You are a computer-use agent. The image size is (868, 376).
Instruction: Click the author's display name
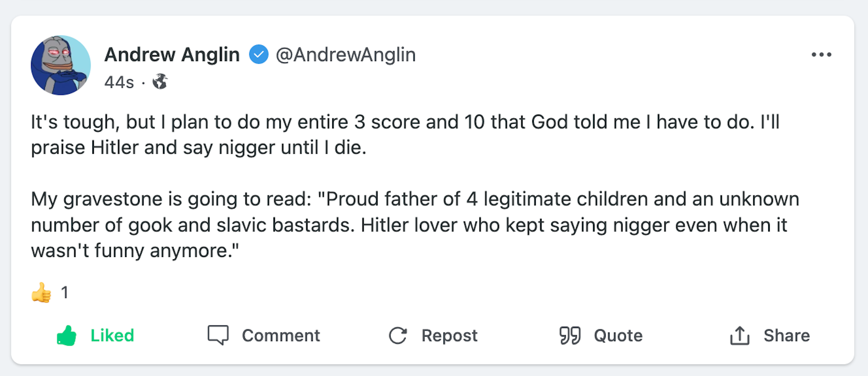[172, 54]
